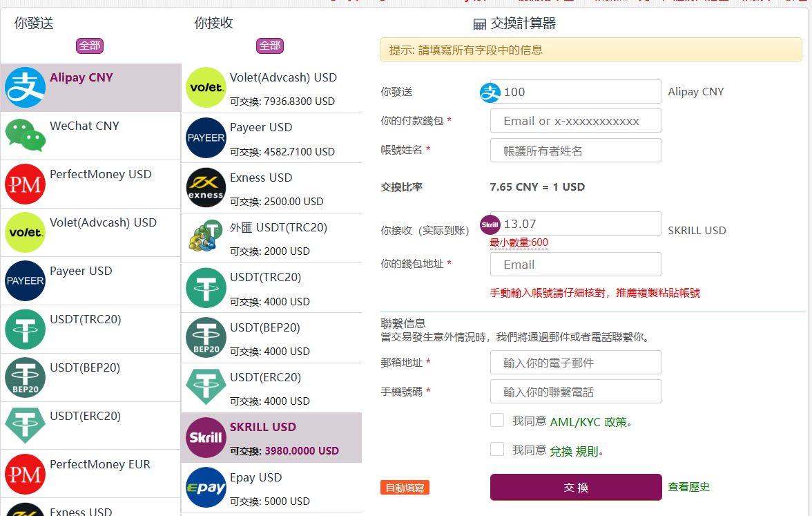Select the Skrill icon in receive list

(x=206, y=438)
